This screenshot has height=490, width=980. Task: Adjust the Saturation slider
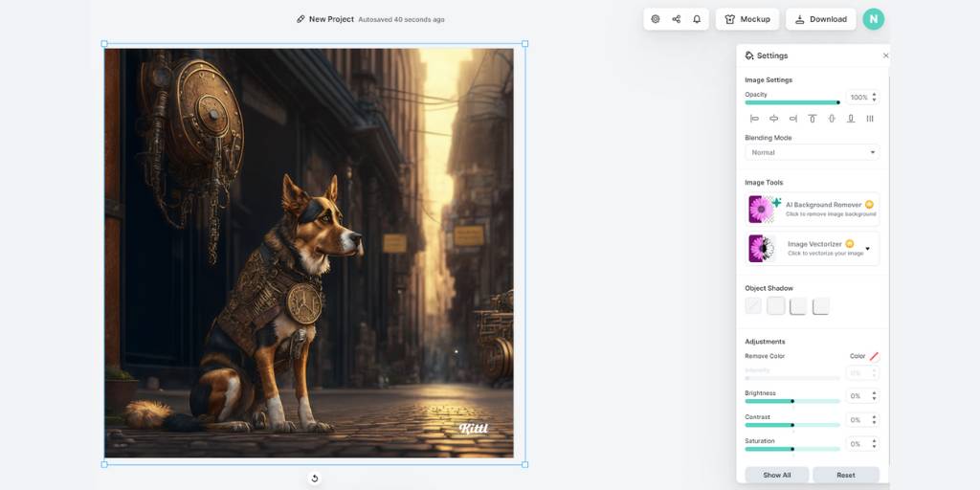(x=792, y=449)
